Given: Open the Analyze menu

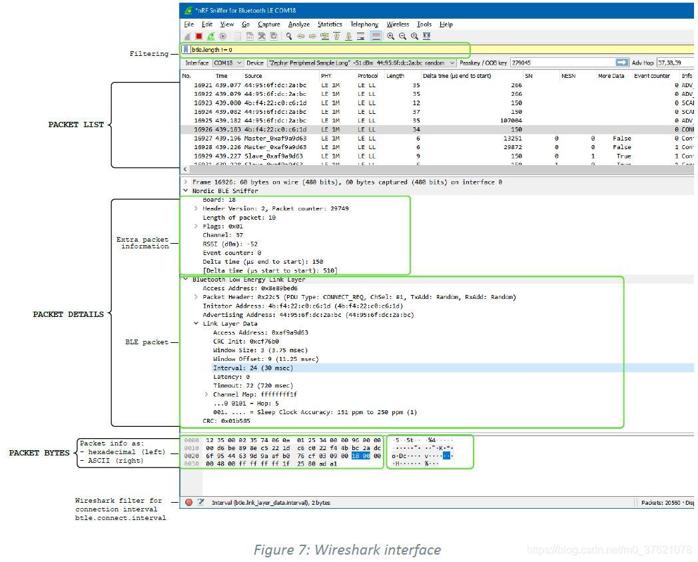Looking at the screenshot, I should click(x=299, y=24).
